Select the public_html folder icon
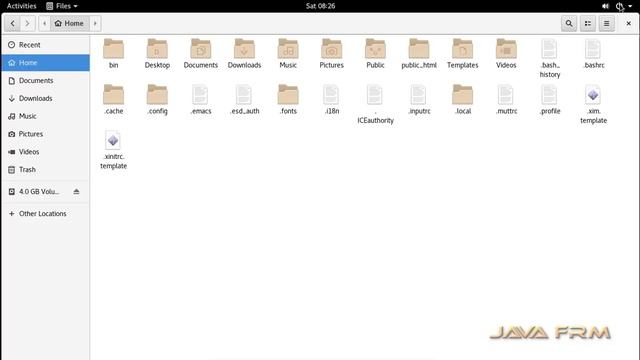The height and width of the screenshot is (360, 640). [419, 49]
